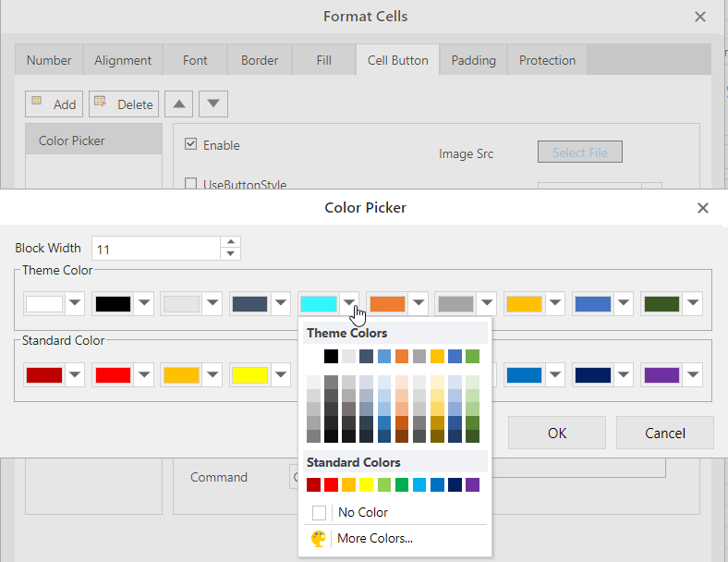
Task: Open the orange theme color dropdown
Action: coord(418,303)
